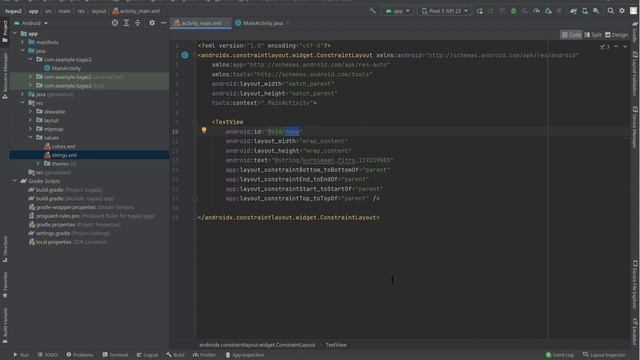Click the account avatar icon at top right

tap(633, 11)
